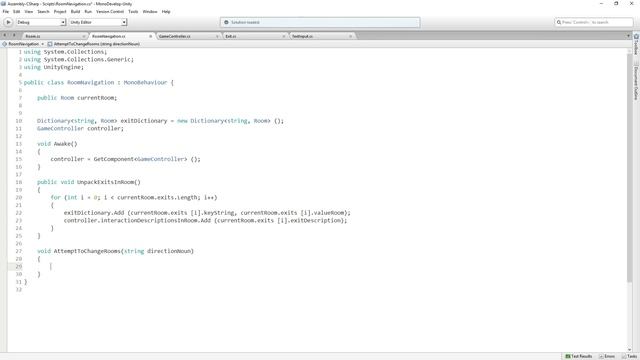Open the Edit menu

16,11
